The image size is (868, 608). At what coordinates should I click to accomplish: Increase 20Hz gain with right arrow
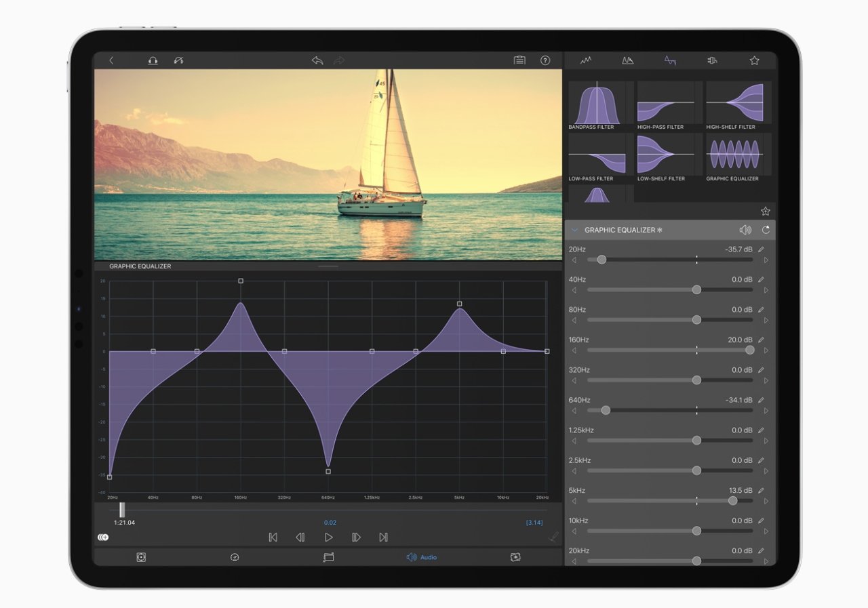click(766, 260)
